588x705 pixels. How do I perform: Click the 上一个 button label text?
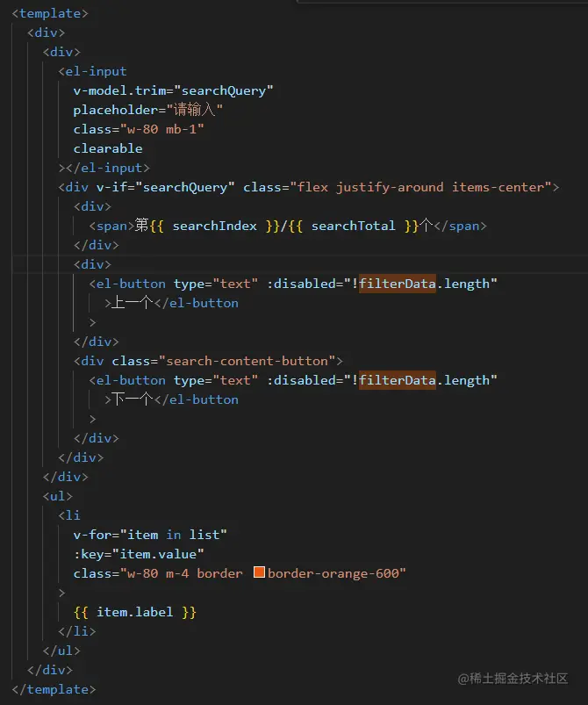[133, 303]
